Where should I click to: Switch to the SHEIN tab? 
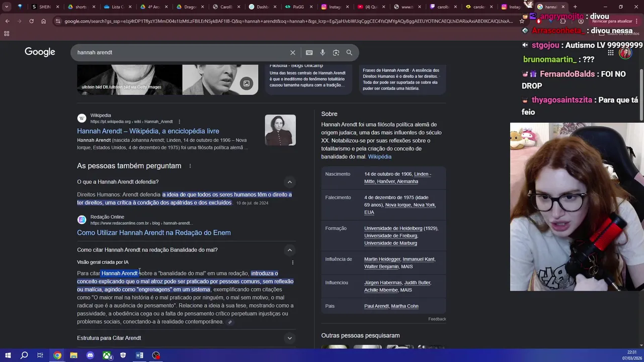tap(44, 7)
